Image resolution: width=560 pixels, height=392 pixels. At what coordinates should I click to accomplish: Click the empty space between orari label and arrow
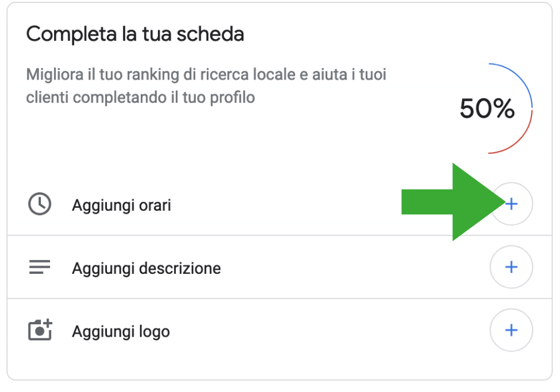[286, 205]
